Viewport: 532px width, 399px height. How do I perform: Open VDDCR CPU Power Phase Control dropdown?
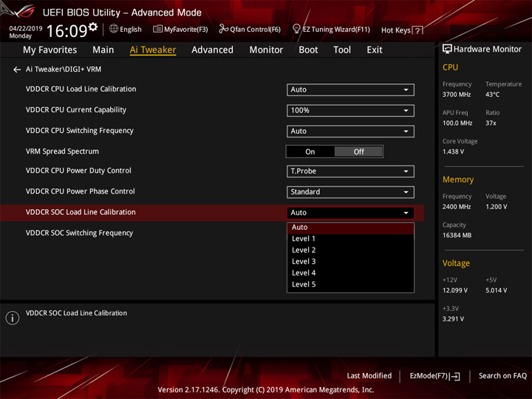click(x=350, y=192)
